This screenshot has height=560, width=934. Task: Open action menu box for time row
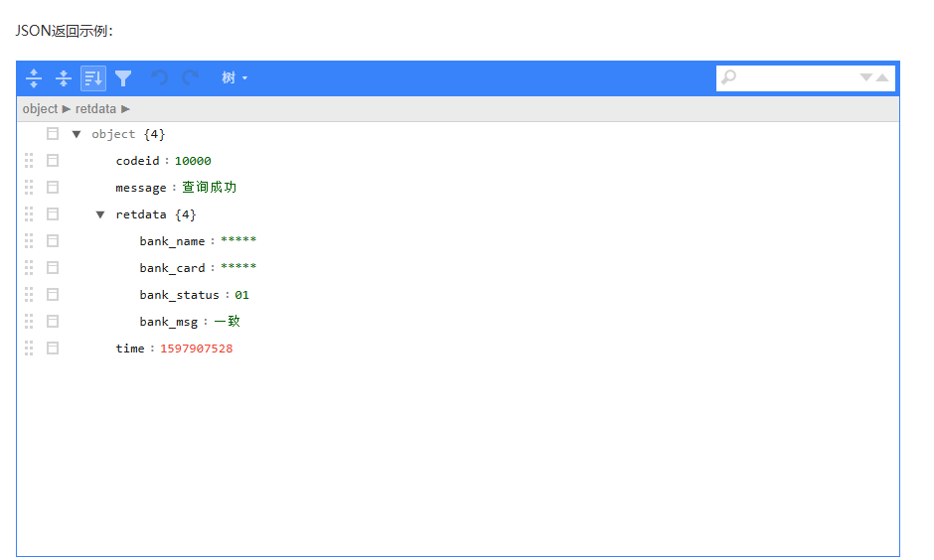[x=53, y=349]
